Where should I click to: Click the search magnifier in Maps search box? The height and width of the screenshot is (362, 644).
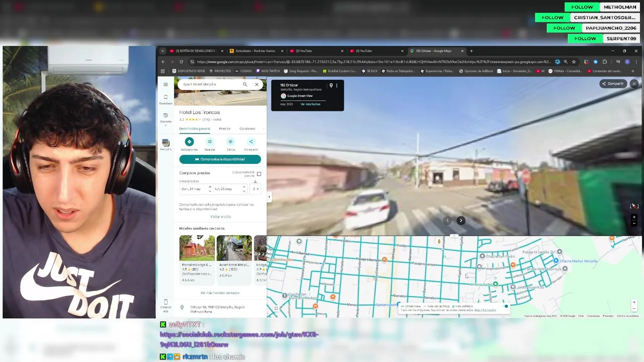245,84
